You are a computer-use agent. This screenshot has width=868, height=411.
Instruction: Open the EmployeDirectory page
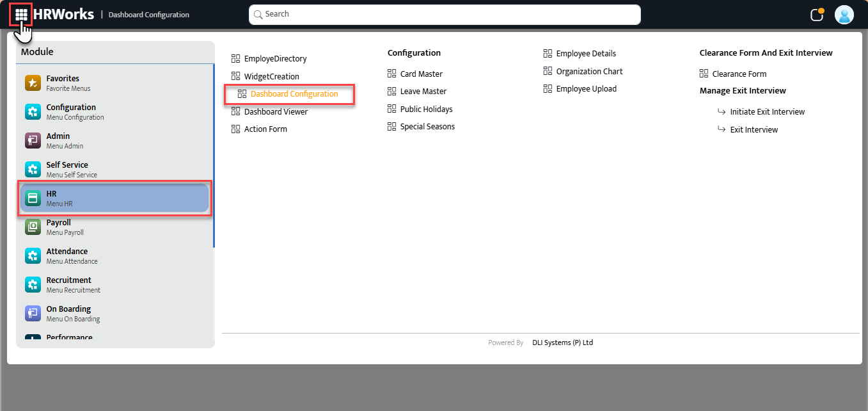click(x=275, y=59)
